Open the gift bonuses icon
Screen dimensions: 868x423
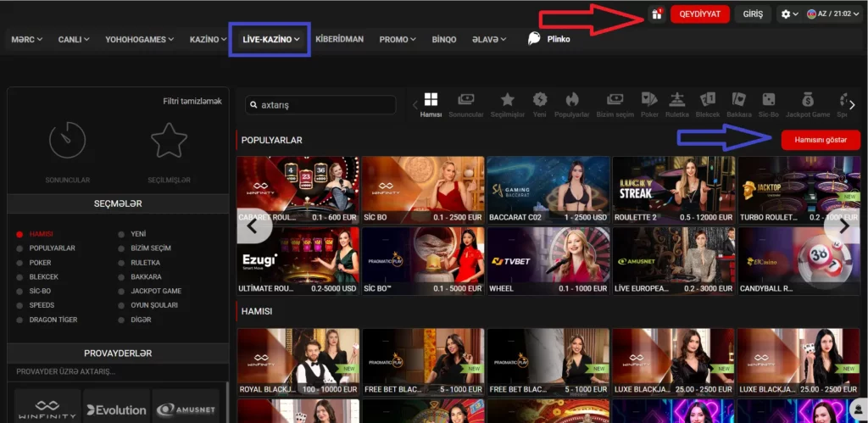coord(657,14)
